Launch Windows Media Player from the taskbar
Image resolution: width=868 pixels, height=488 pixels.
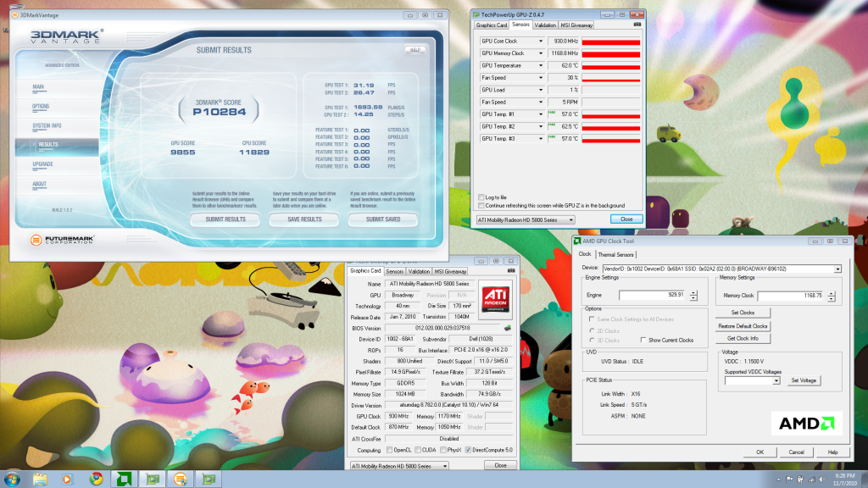(67, 480)
